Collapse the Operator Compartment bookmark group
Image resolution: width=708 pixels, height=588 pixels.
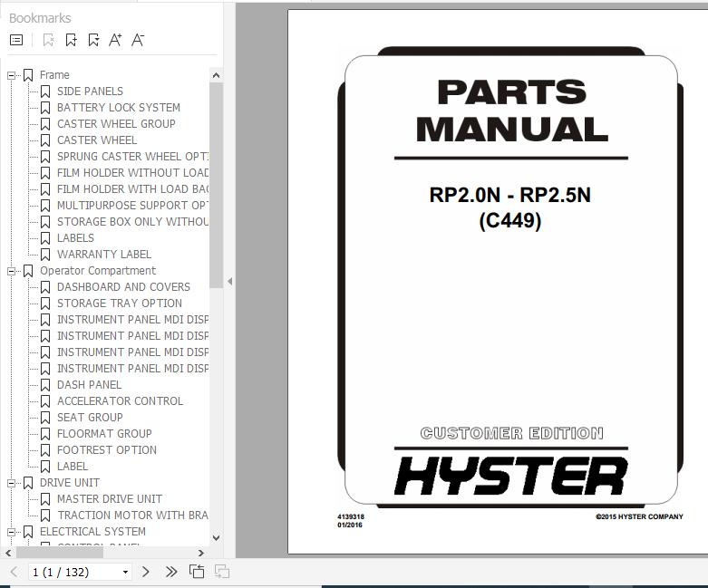tap(11, 271)
